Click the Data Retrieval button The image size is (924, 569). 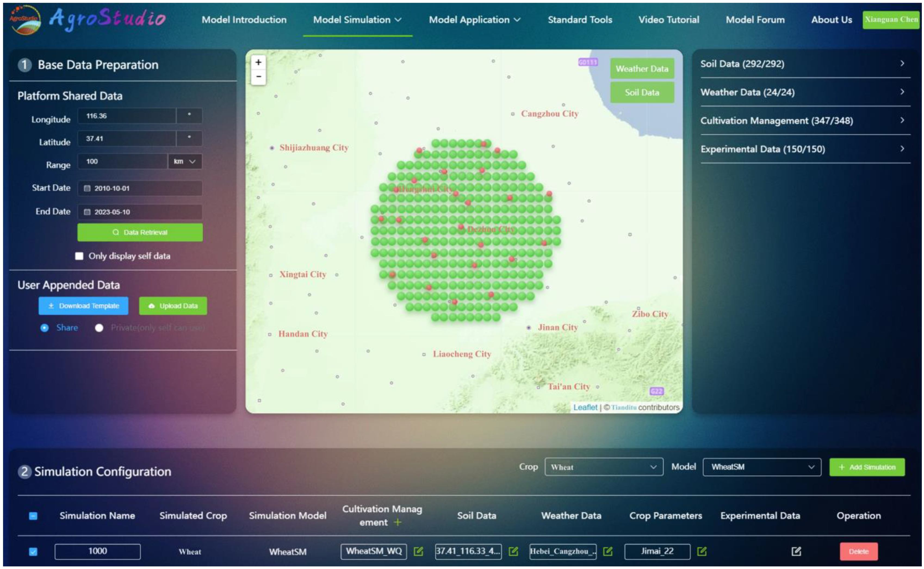click(x=140, y=232)
